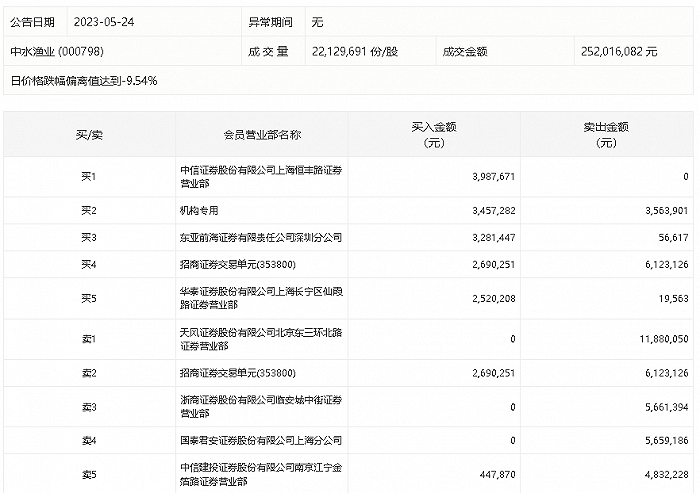Image resolution: width=700 pixels, height=493 pixels.
Task: Click the 日价格跌幅偏离值达到-9.54% notice text
Action: click(x=84, y=79)
